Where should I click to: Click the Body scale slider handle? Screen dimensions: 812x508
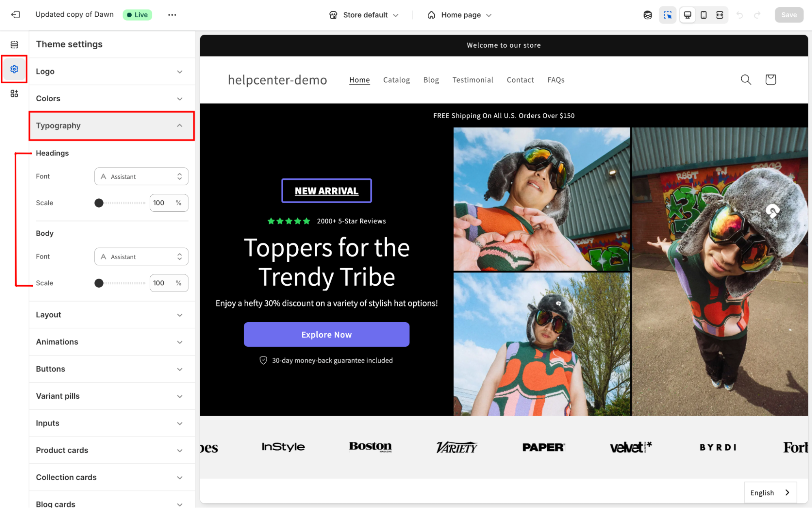click(99, 283)
